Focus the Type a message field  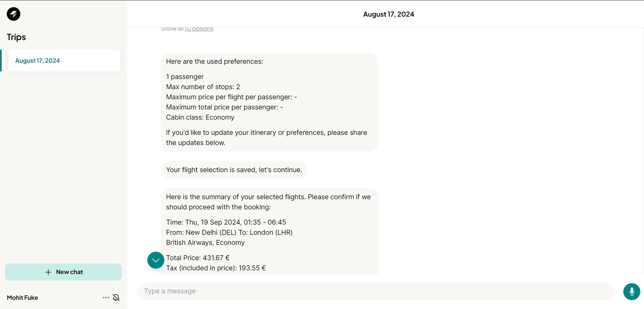376,291
